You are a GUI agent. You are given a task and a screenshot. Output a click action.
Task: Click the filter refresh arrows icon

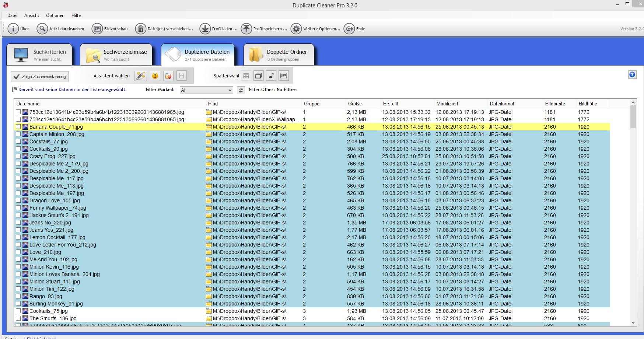pos(241,90)
